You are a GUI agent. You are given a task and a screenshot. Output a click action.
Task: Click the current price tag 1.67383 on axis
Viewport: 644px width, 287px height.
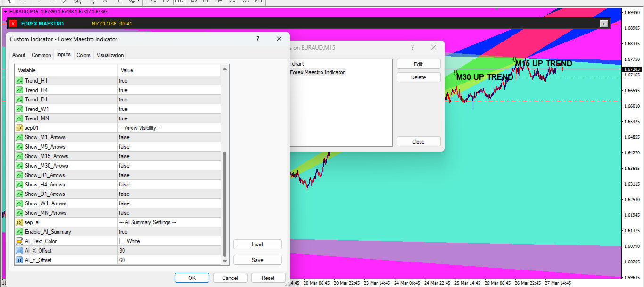click(x=632, y=69)
